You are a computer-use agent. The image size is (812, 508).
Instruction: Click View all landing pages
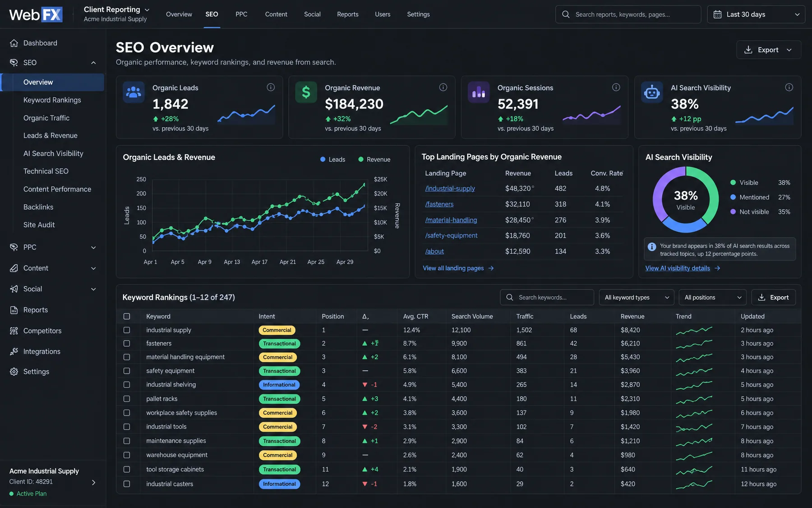click(x=453, y=268)
